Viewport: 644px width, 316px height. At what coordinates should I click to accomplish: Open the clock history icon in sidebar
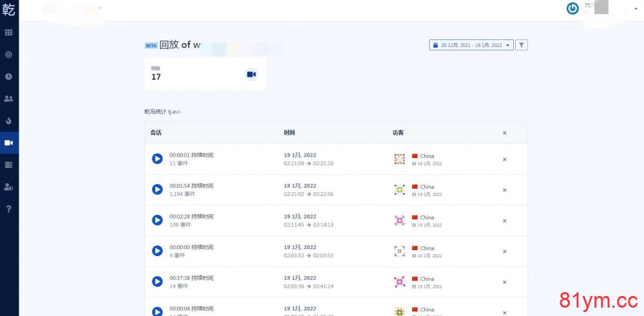pos(8,76)
